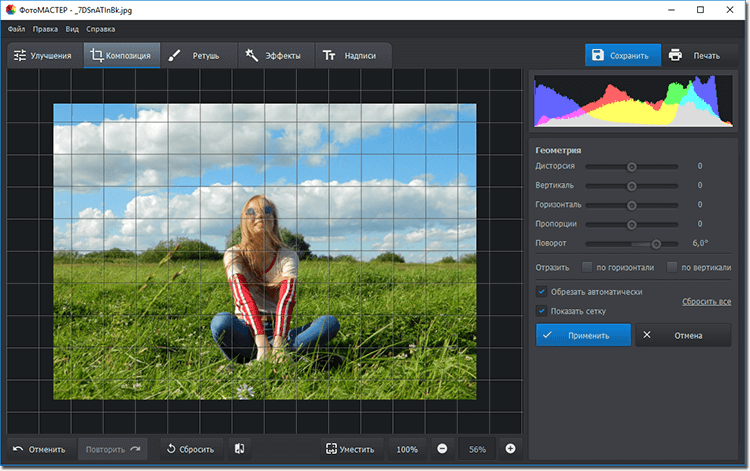This screenshot has height=471, width=750.
Task: Switch to the Композиция tab
Action: coord(122,55)
